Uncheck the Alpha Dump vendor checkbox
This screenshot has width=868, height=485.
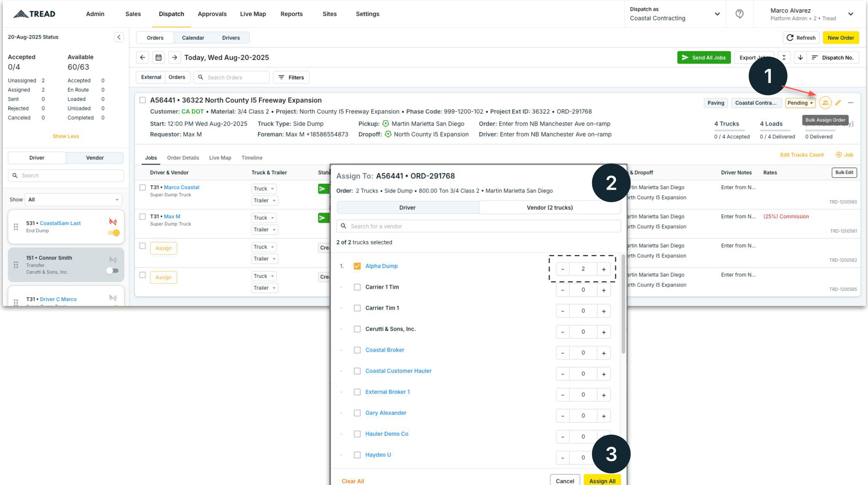pyautogui.click(x=357, y=266)
